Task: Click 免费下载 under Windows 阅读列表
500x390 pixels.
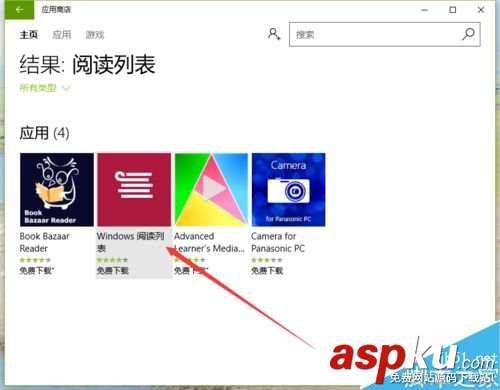Action: 113,271
